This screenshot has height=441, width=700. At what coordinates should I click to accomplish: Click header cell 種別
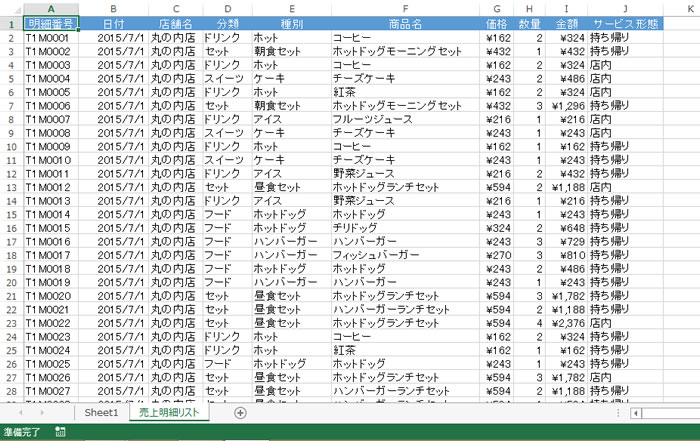coord(292,24)
